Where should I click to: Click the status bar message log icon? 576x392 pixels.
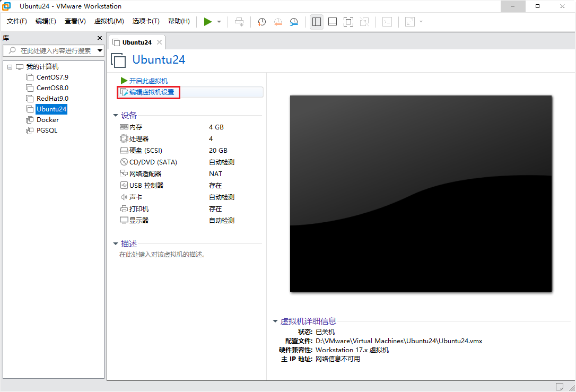[560, 387]
